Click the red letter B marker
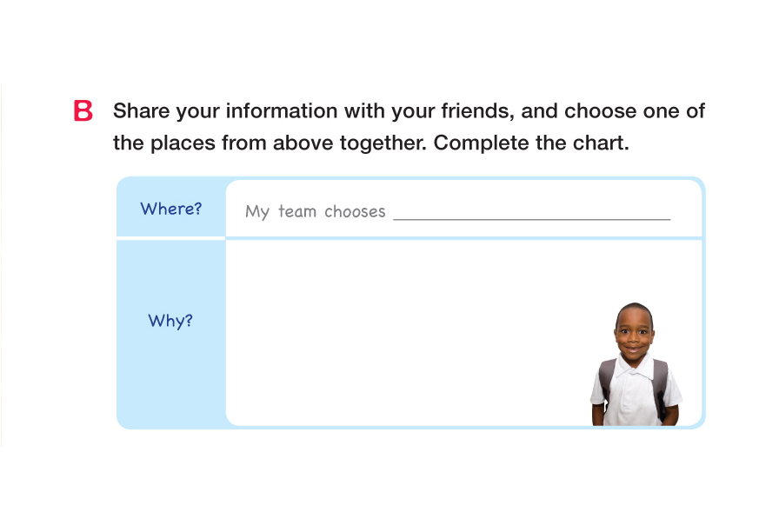This screenshot has height=532, width=759. pyautogui.click(x=83, y=112)
